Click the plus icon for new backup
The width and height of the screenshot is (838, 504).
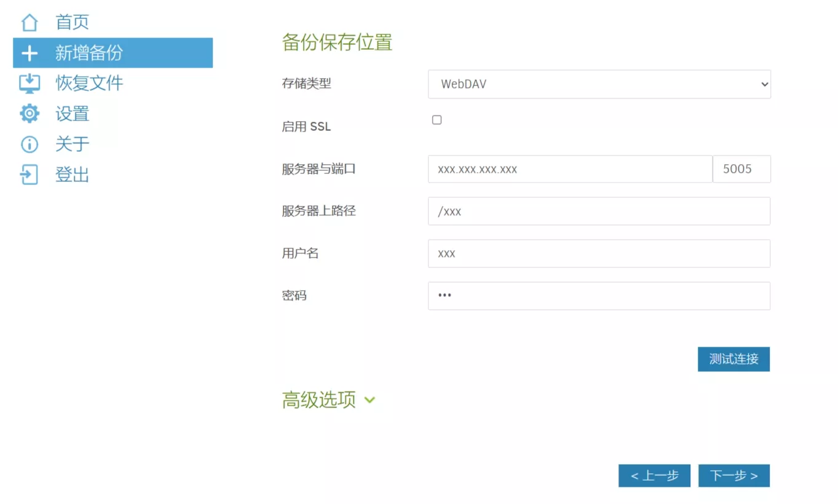pyautogui.click(x=30, y=53)
